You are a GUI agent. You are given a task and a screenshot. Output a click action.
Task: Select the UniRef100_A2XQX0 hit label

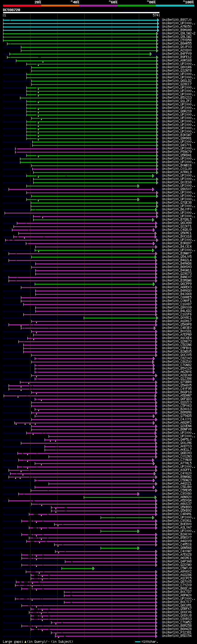pyautogui.click(x=177, y=50)
